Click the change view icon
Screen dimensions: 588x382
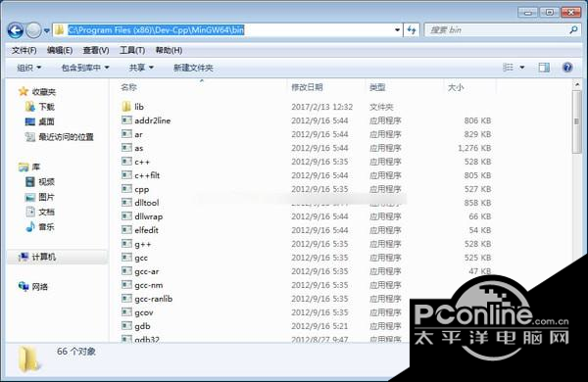(508, 68)
